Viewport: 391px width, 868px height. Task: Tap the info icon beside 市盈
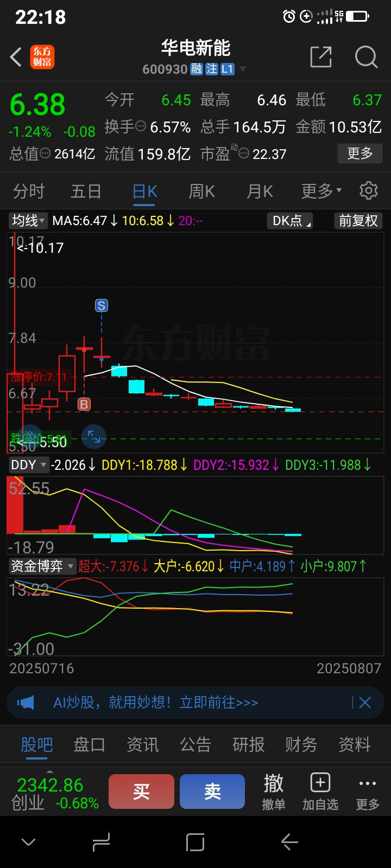pyautogui.click(x=244, y=154)
